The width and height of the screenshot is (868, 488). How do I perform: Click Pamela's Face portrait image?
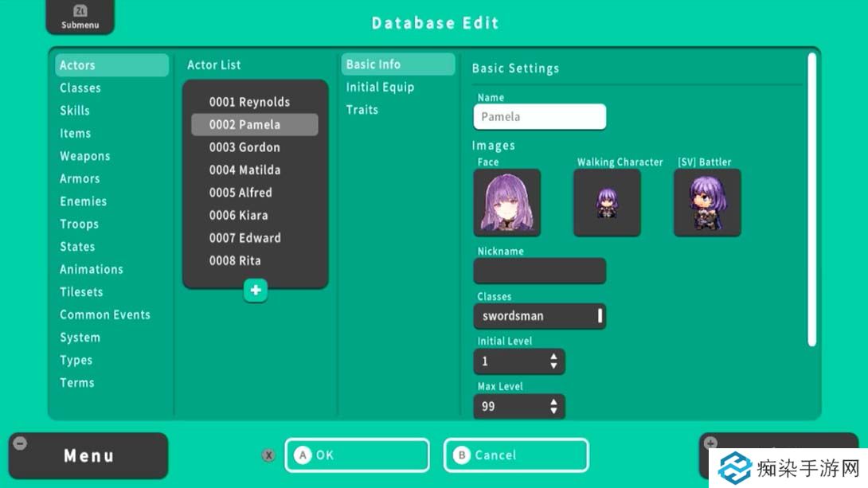tap(506, 202)
